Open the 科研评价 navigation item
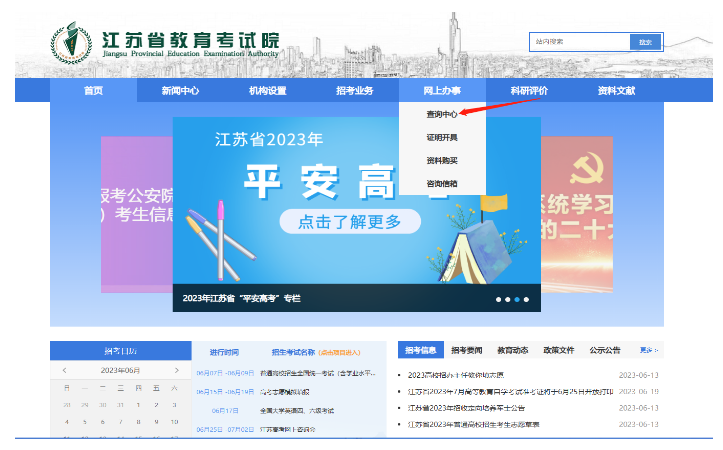 [529, 90]
